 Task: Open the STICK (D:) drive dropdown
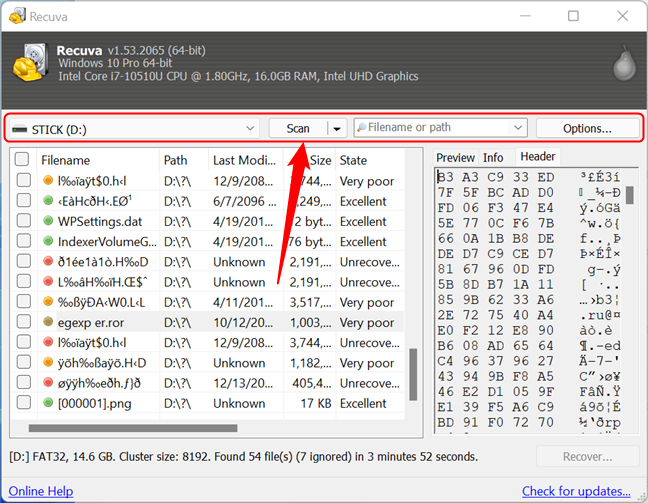click(x=250, y=129)
